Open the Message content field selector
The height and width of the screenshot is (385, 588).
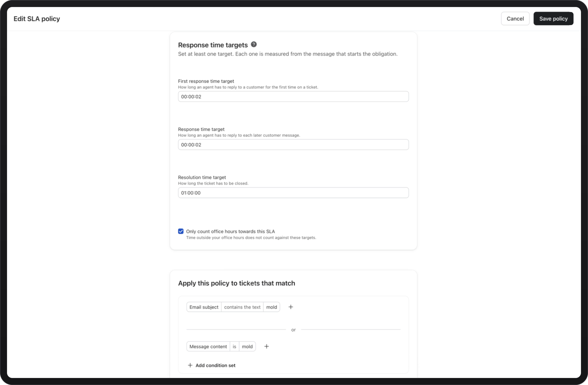click(x=208, y=346)
